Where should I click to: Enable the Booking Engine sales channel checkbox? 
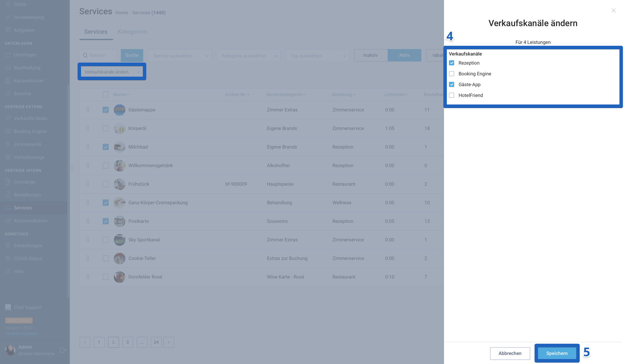(x=451, y=74)
